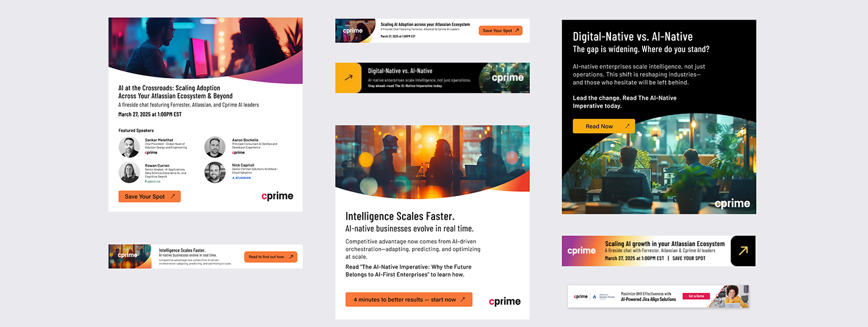The image size is (868, 327).
Task: Click the small cprime logo under Aaron Bockelie
Action: [238, 152]
